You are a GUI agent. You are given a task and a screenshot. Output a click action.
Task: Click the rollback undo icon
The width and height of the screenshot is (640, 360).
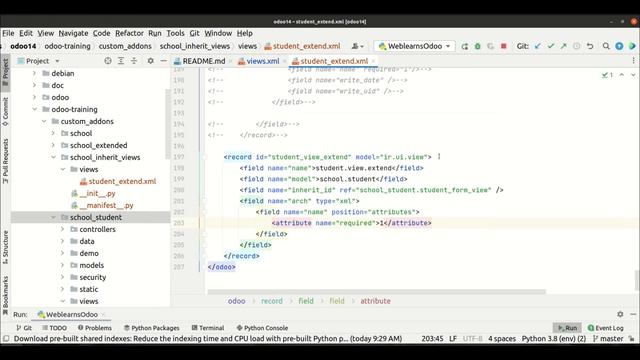(590, 46)
